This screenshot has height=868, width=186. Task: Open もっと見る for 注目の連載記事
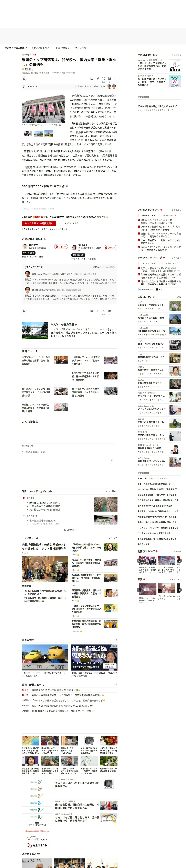176,55
